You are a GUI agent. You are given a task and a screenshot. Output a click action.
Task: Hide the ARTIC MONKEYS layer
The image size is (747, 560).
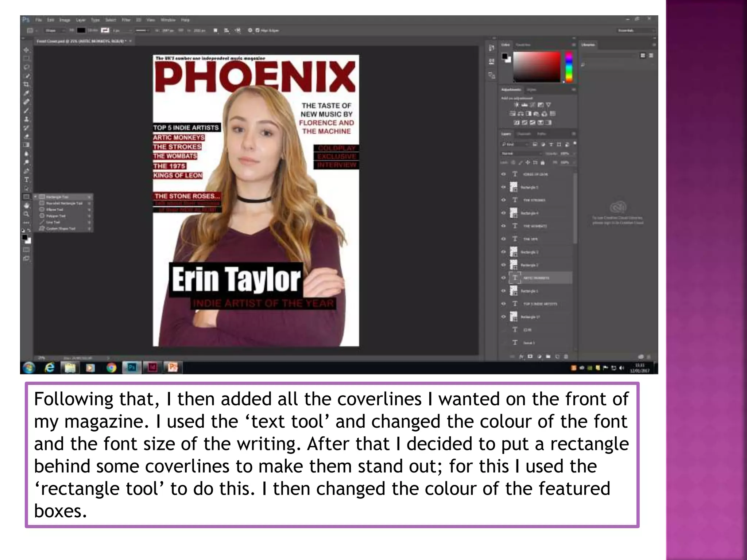click(504, 278)
